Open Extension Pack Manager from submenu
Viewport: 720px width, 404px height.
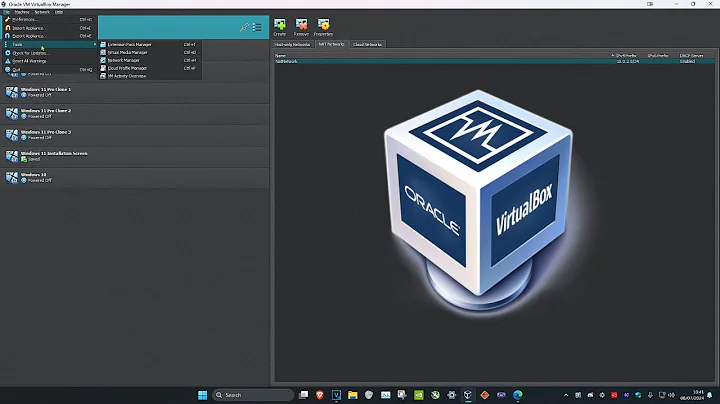[149, 45]
